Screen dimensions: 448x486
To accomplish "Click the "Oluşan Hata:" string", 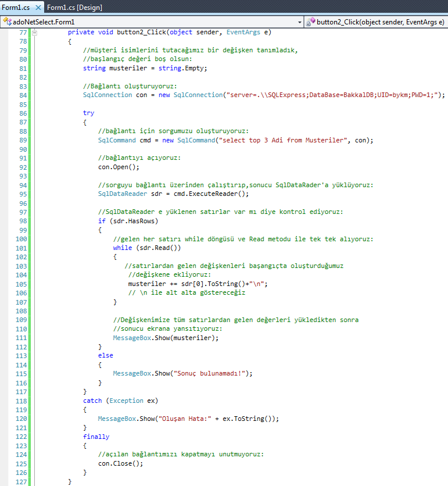I will 185,419.
